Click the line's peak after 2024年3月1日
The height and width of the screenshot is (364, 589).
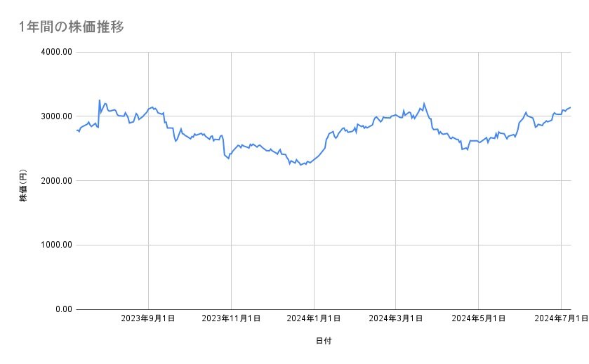tap(424, 103)
